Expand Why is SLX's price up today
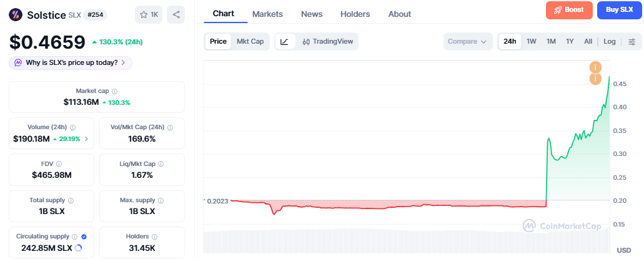Image resolution: width=644 pixels, height=259 pixels. (70, 63)
